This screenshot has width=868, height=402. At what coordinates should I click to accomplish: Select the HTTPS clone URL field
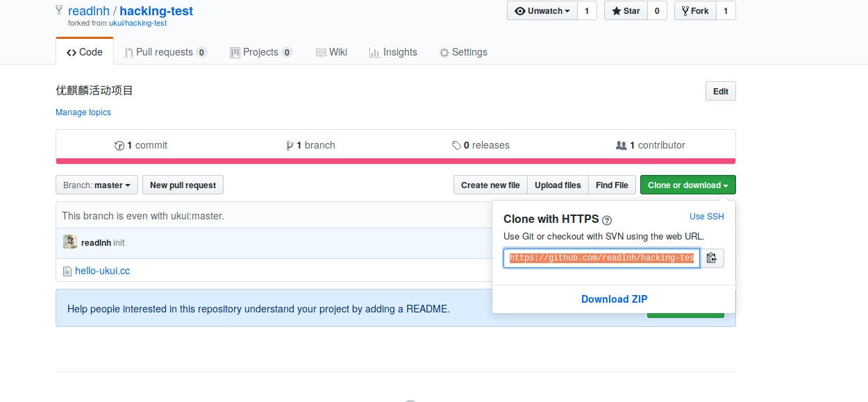601,258
